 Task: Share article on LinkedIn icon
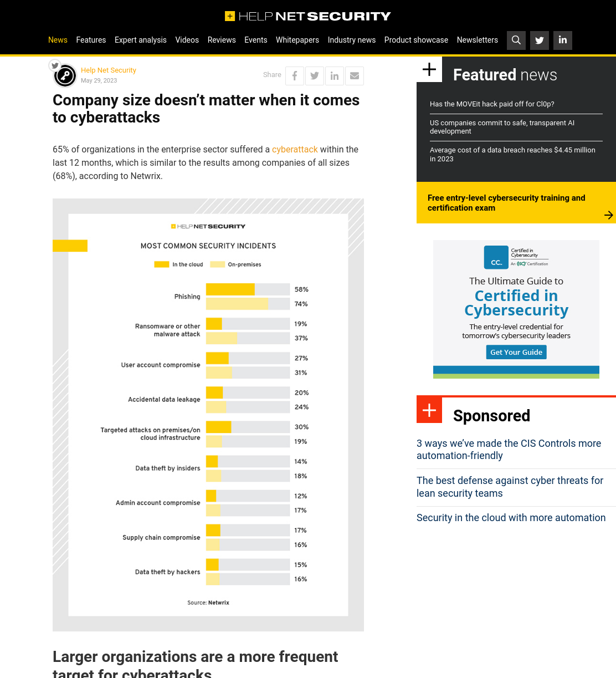pos(335,76)
